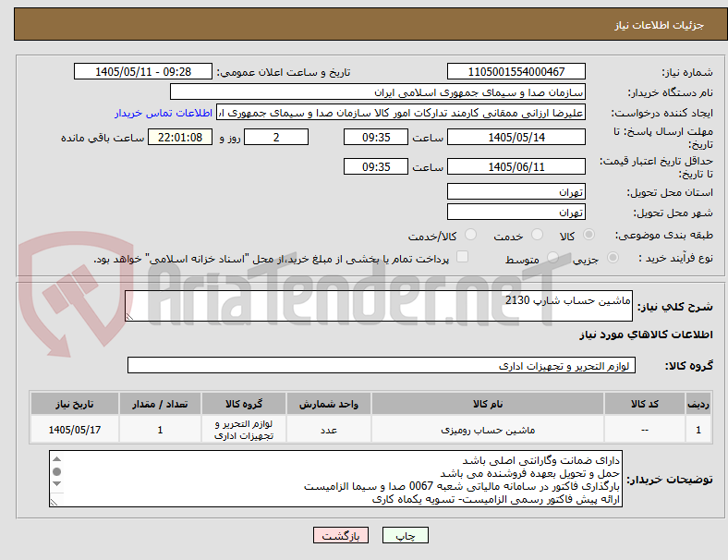Click the تعداد / مقدار column header

pyautogui.click(x=160, y=404)
